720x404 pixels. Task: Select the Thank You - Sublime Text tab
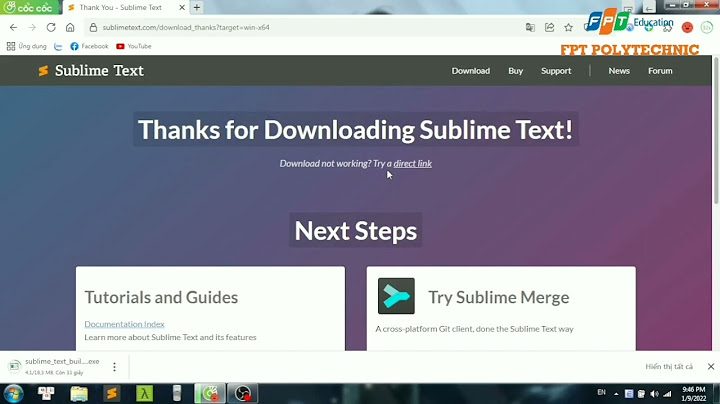121,7
